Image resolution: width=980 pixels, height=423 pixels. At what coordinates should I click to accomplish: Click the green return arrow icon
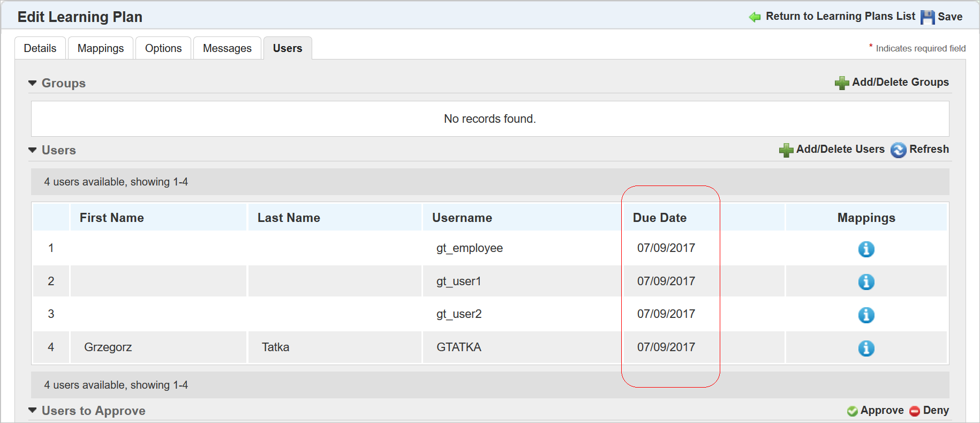755,17
